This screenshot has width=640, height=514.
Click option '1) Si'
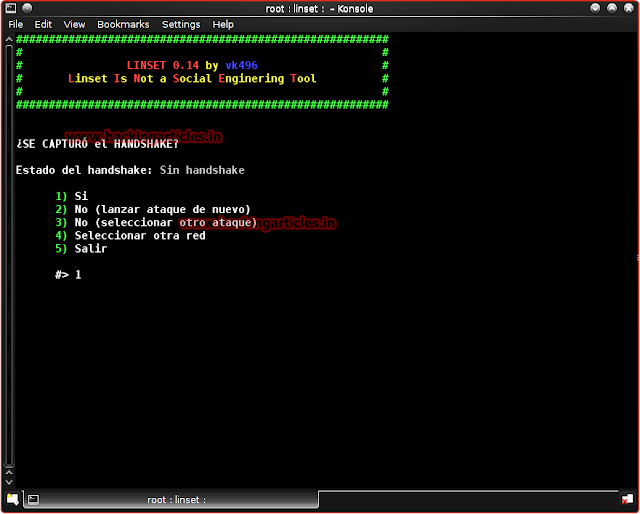(71, 196)
